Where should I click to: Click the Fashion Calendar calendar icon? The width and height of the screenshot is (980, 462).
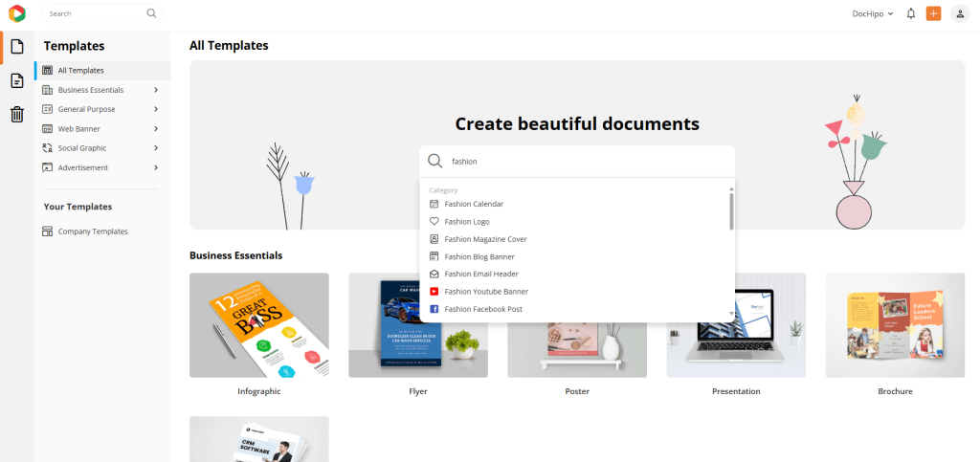[x=434, y=204]
